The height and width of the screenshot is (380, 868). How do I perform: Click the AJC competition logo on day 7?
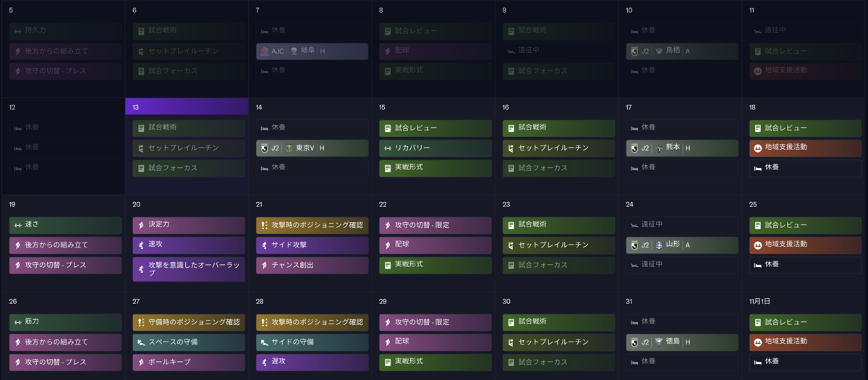265,51
